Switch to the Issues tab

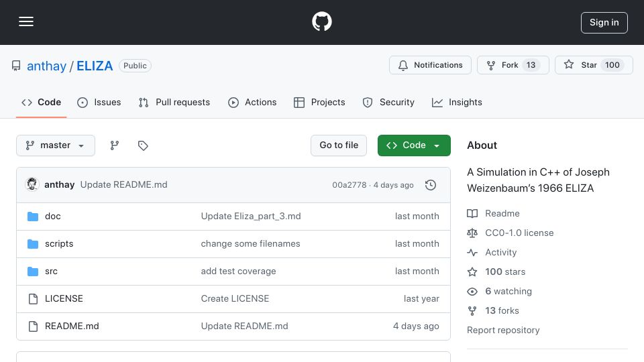tap(99, 102)
